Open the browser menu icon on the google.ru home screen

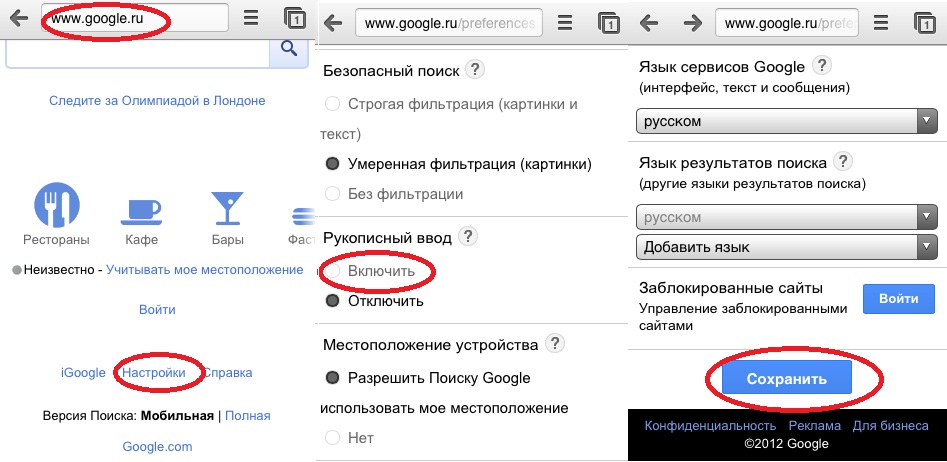pyautogui.click(x=251, y=18)
